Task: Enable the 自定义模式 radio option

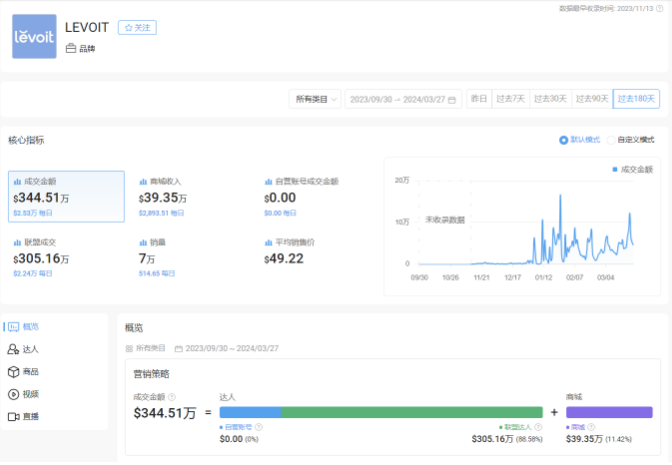Action: coord(611,140)
